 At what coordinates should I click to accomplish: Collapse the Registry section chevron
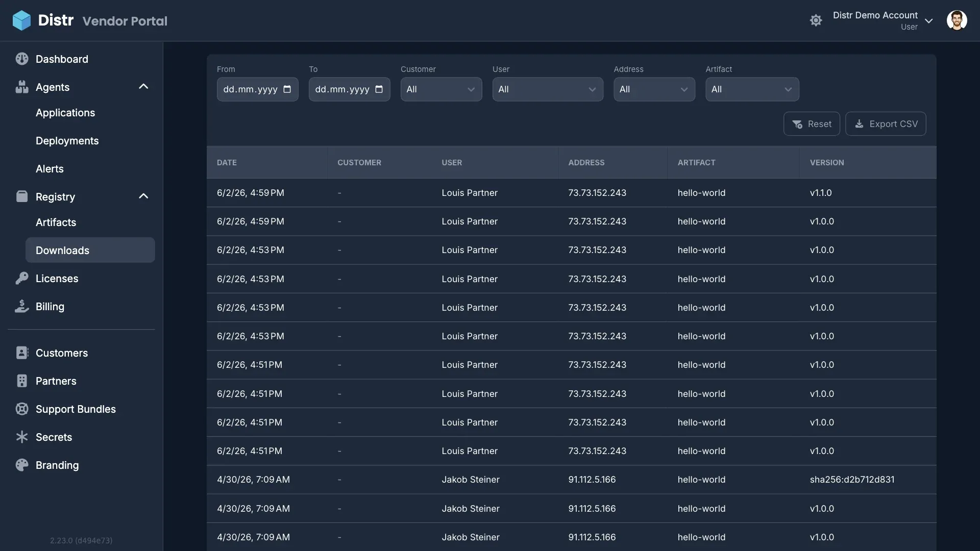143,196
